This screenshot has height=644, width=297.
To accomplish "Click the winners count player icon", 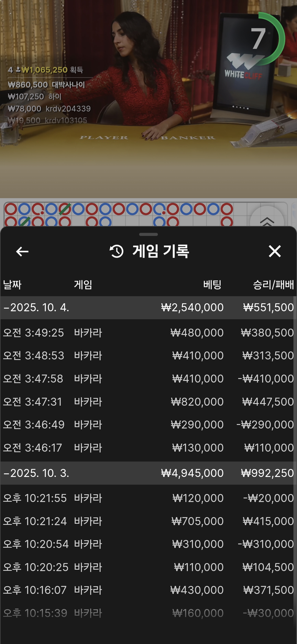I will (18, 70).
